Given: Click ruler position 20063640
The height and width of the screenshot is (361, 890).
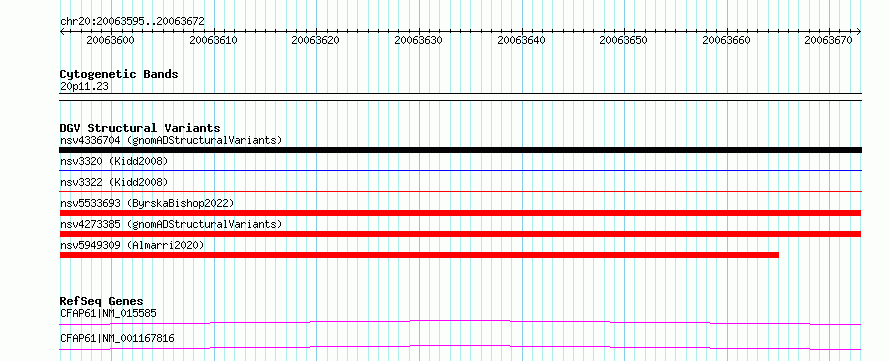Looking at the screenshot, I should click(522, 40).
